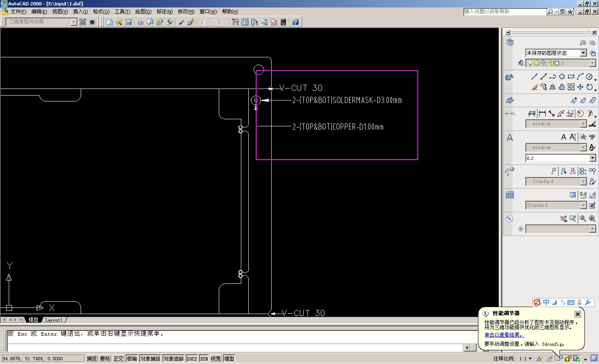Close the 性能调节器 notification balloon
The width and height of the screenshot is (599, 364).
[578, 314]
